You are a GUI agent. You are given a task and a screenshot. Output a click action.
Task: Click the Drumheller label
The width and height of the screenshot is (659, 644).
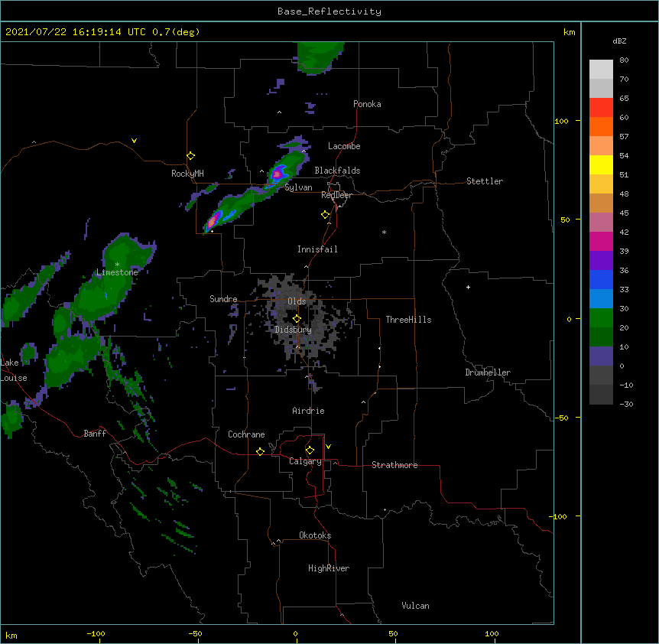coord(488,372)
